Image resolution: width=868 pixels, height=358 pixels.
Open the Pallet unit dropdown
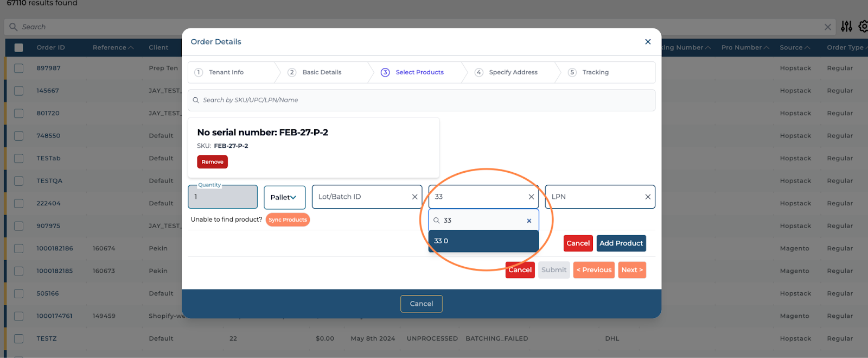point(284,197)
